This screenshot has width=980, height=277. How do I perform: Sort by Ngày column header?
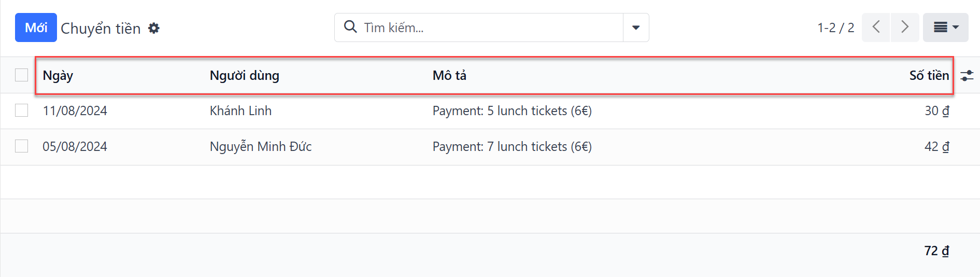[x=58, y=76]
